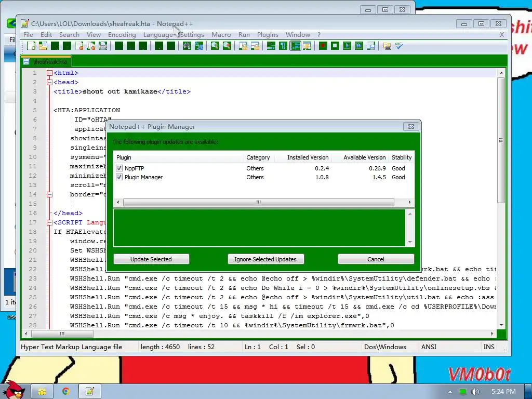Open Find with the binoculars icon

tap(187, 46)
